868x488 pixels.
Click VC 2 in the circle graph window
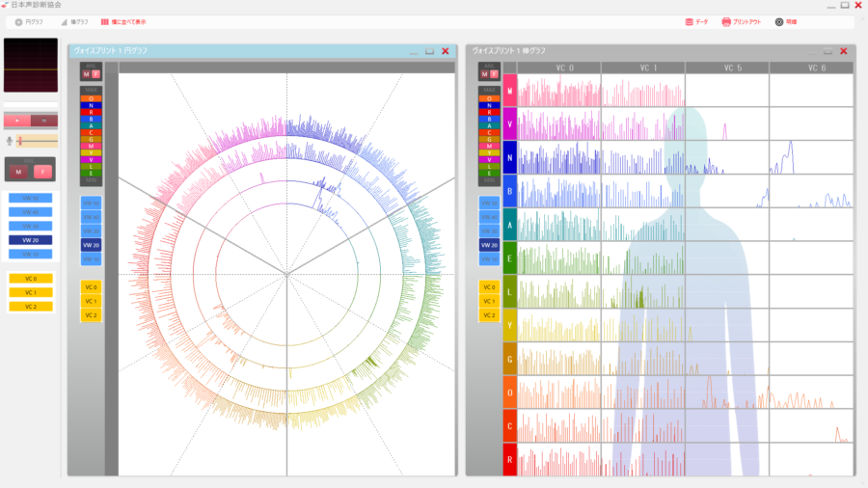(x=91, y=315)
